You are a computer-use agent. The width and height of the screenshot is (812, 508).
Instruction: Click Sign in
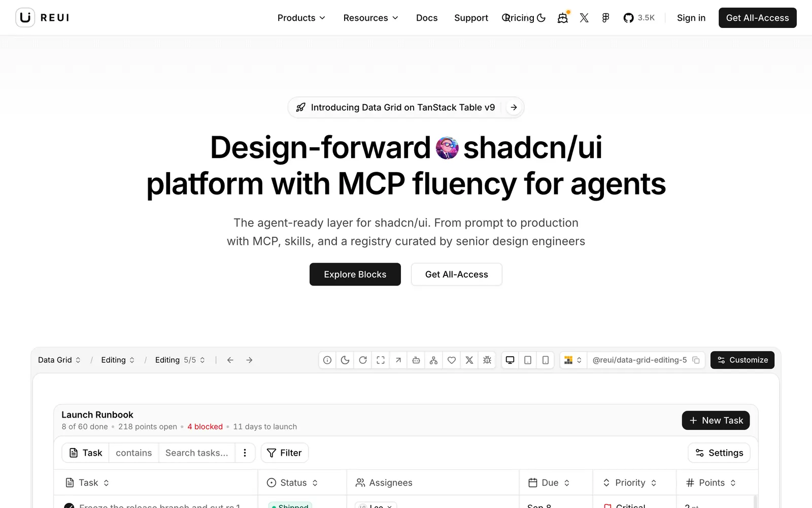[691, 18]
